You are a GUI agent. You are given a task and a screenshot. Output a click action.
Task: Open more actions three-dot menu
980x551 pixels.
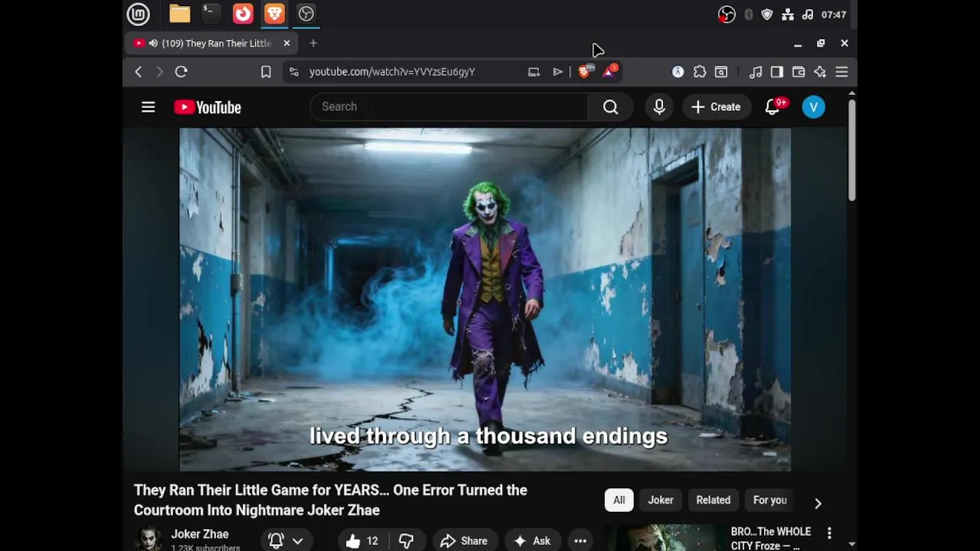(x=580, y=541)
